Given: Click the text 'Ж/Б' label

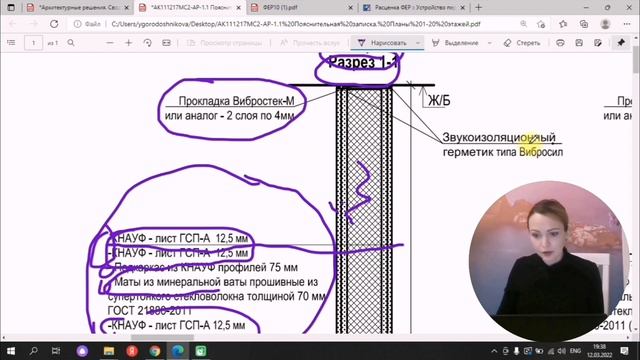Looking at the screenshot, I should 439,100.
